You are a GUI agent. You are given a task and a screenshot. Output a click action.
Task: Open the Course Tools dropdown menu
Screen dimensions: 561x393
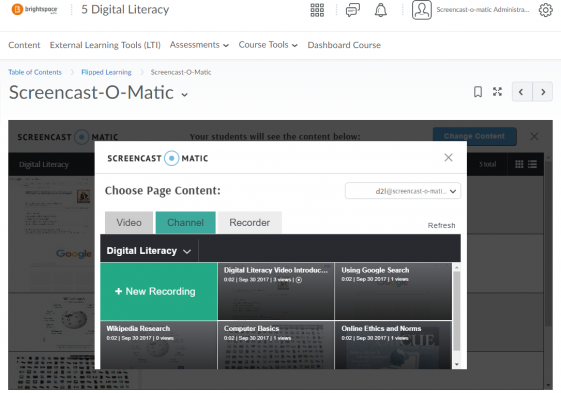coord(268,45)
